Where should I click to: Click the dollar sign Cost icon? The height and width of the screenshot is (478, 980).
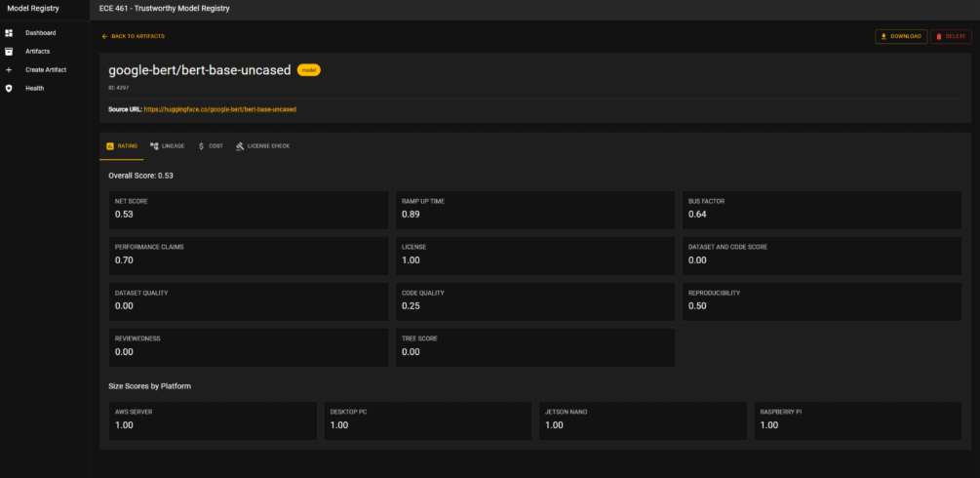[201, 145]
